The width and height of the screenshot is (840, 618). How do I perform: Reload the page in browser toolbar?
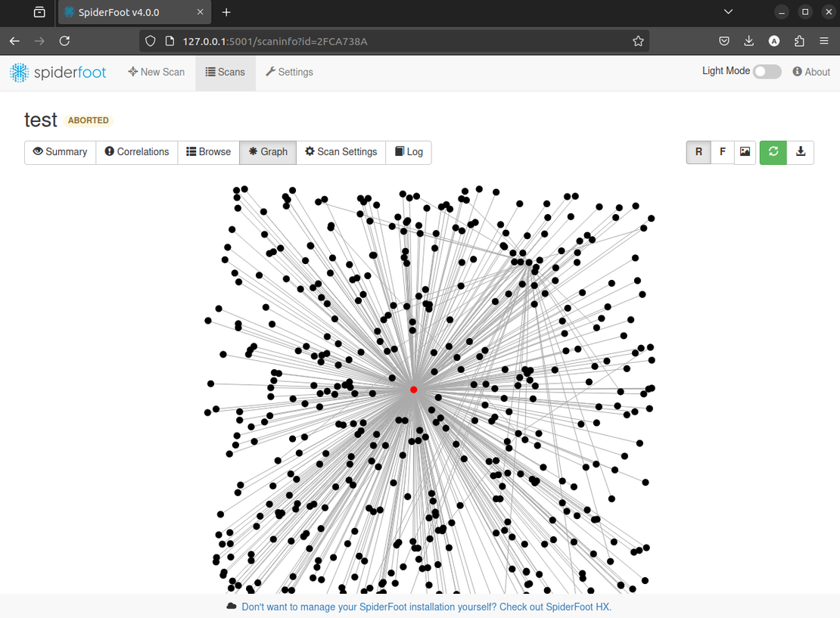64,42
